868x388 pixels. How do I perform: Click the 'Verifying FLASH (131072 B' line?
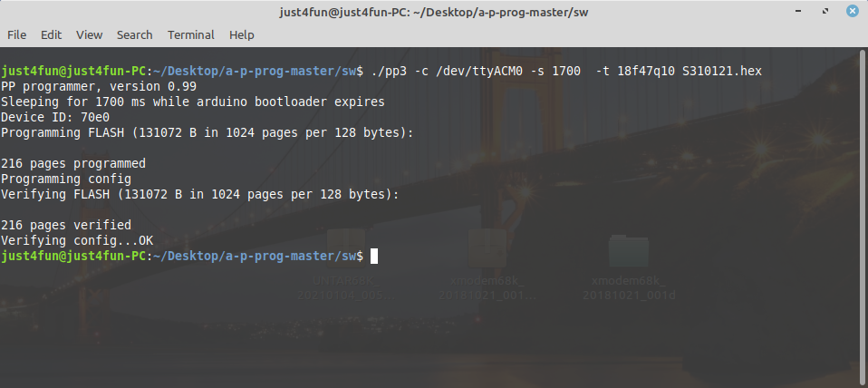pos(200,194)
